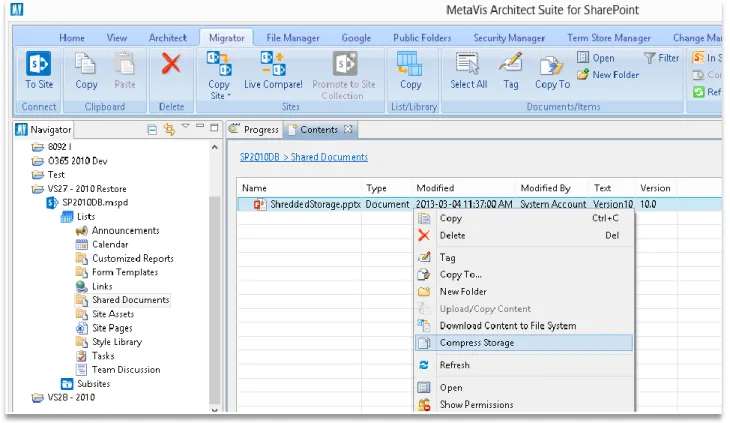Open the Home ribbon tab
Screen dimensions: 730x423
tap(72, 38)
